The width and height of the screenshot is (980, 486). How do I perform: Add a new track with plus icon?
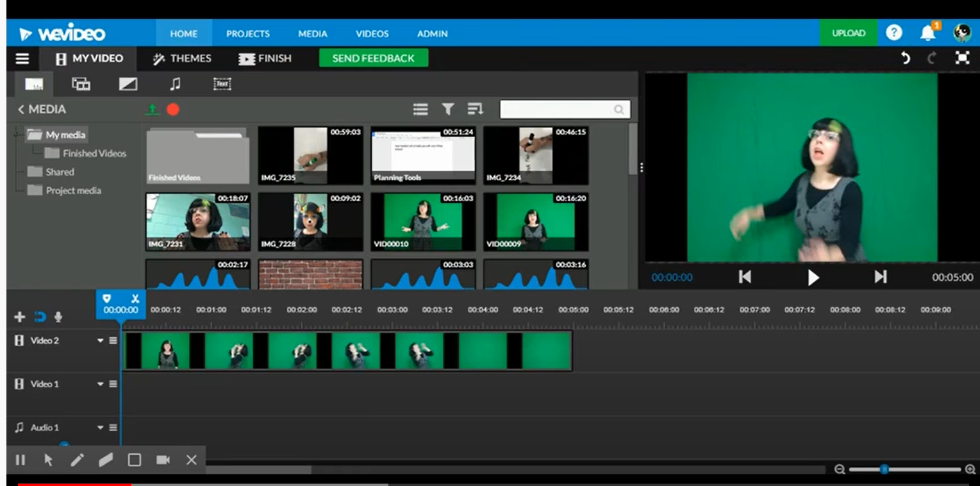click(x=20, y=317)
